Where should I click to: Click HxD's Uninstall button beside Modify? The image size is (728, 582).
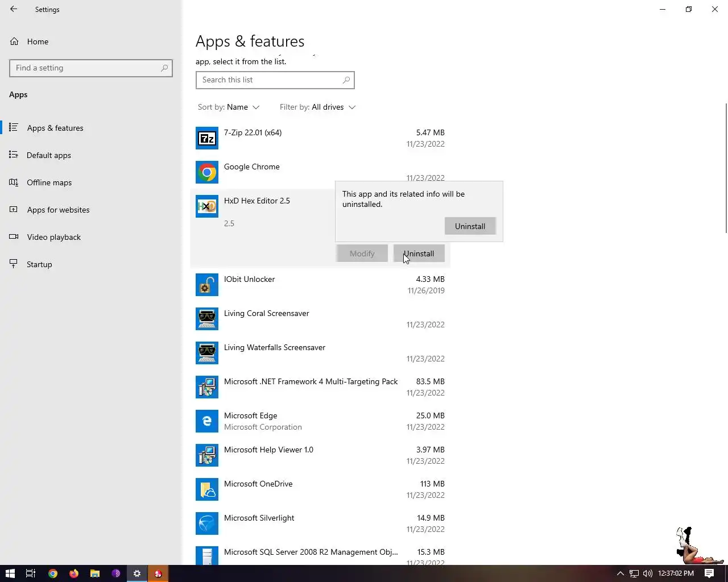pyautogui.click(x=419, y=253)
